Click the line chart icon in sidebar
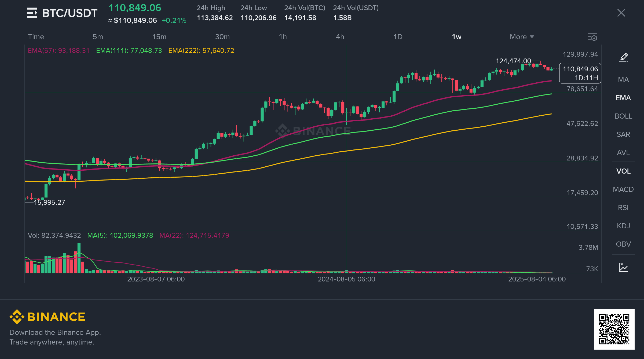 623,268
